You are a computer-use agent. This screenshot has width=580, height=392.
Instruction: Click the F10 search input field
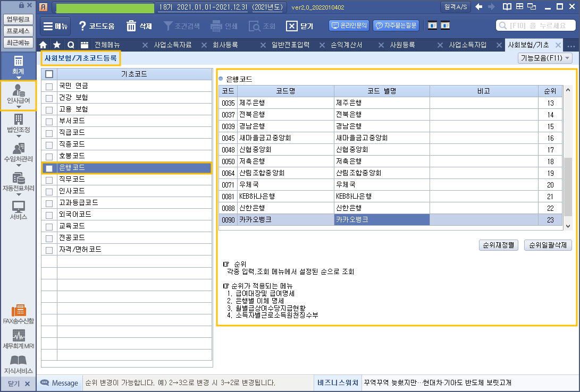click(535, 25)
